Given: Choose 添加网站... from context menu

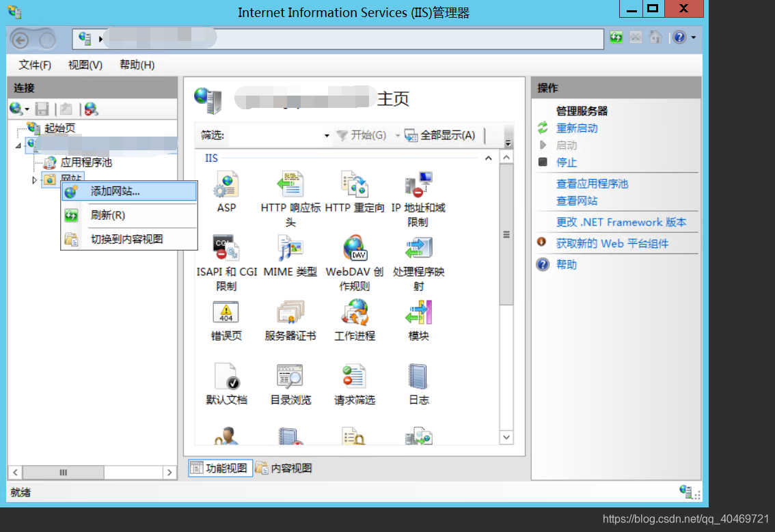Looking at the screenshot, I should tap(129, 191).
